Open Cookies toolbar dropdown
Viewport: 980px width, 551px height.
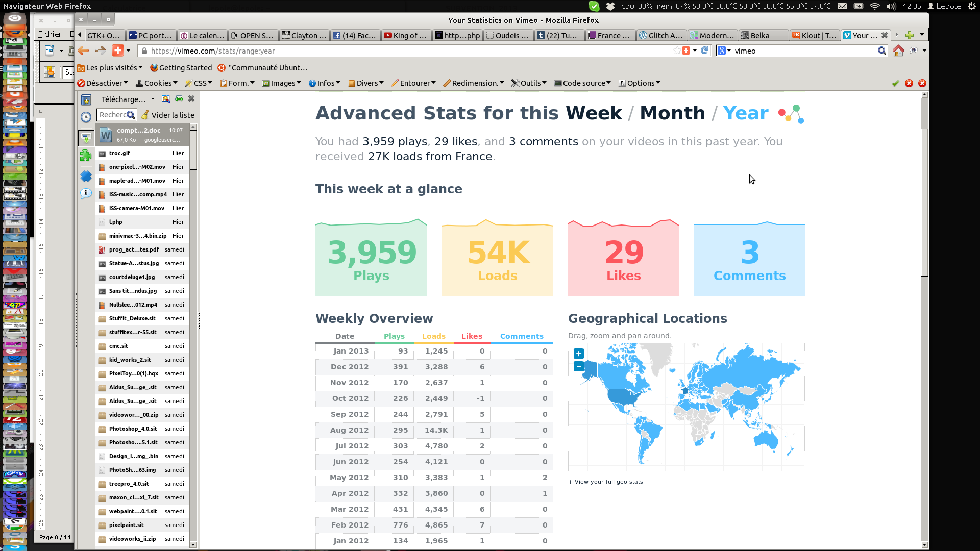pyautogui.click(x=157, y=83)
